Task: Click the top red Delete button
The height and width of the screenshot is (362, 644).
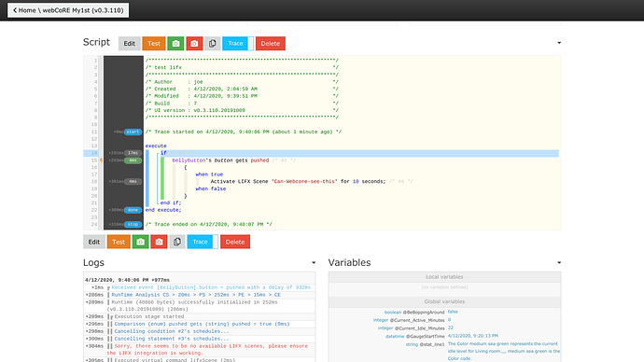Action: (x=271, y=44)
